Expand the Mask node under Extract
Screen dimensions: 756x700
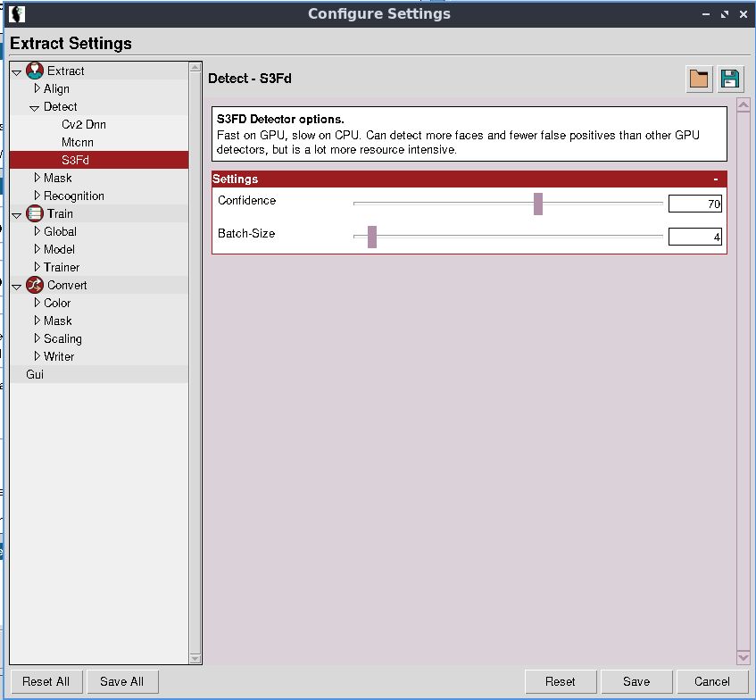click(37, 178)
